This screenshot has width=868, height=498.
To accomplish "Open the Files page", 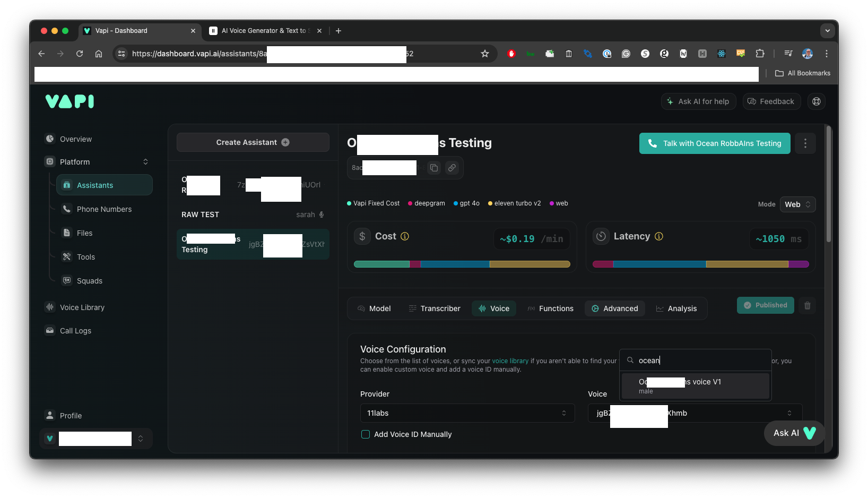I will tap(84, 233).
